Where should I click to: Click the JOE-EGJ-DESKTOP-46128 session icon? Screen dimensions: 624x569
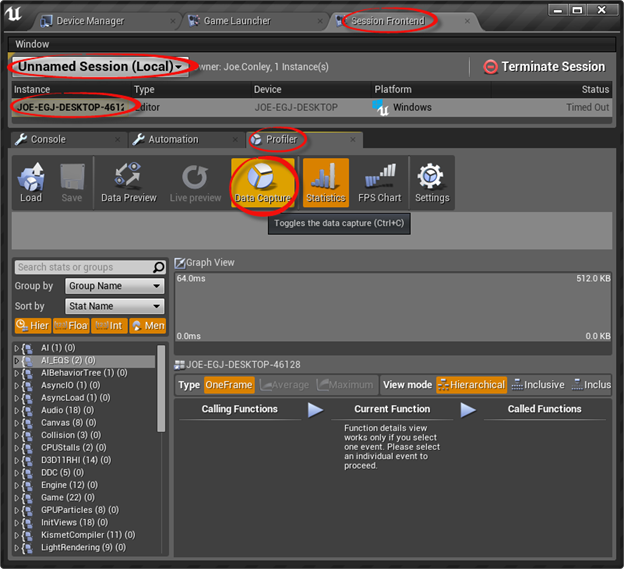(x=179, y=365)
